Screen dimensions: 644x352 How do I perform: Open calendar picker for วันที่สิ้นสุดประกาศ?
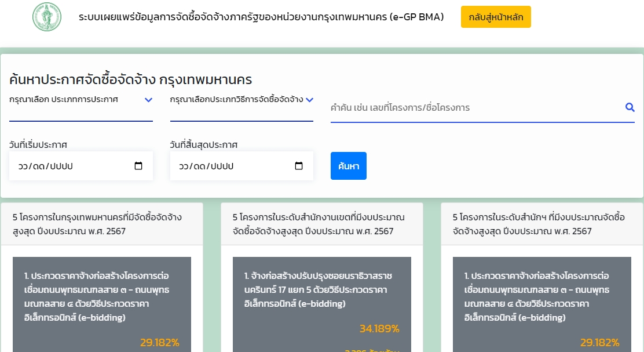(299, 166)
